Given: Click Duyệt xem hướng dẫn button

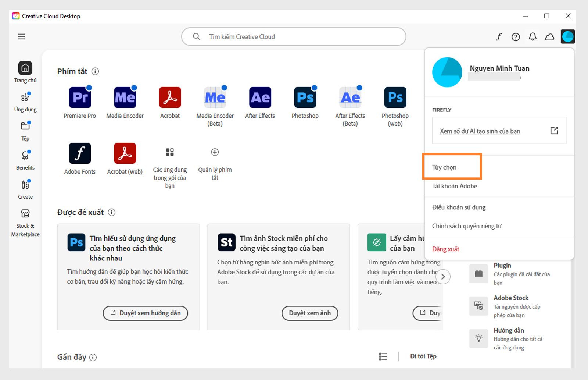Looking at the screenshot, I should [145, 313].
